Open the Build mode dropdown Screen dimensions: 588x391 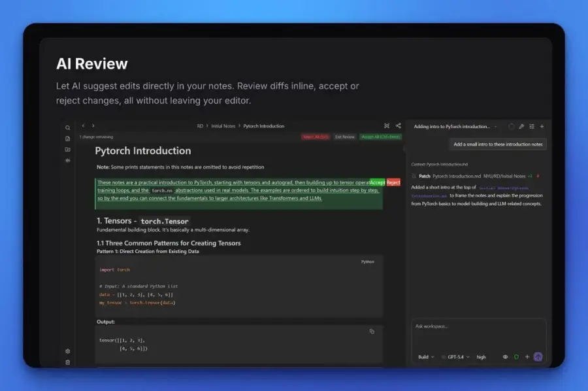(x=426, y=357)
